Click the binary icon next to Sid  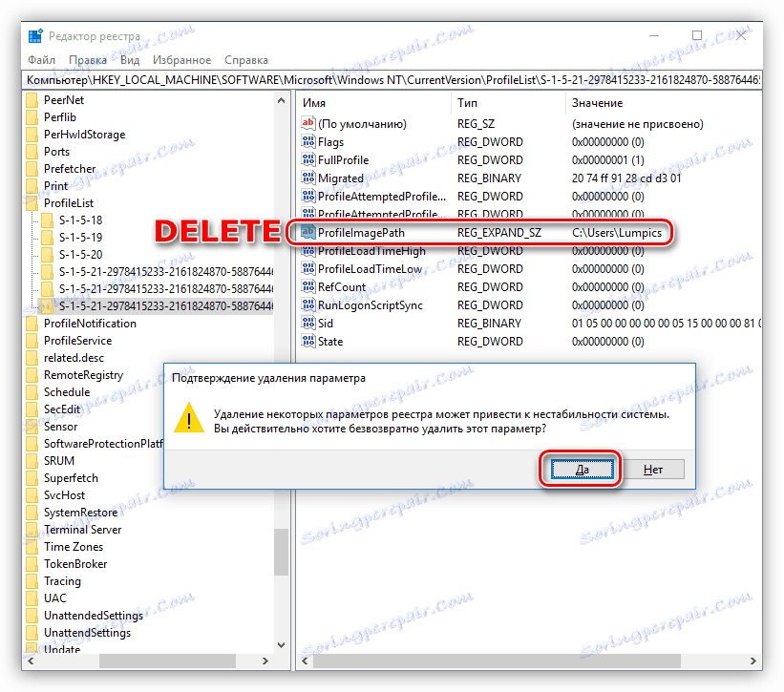[308, 323]
